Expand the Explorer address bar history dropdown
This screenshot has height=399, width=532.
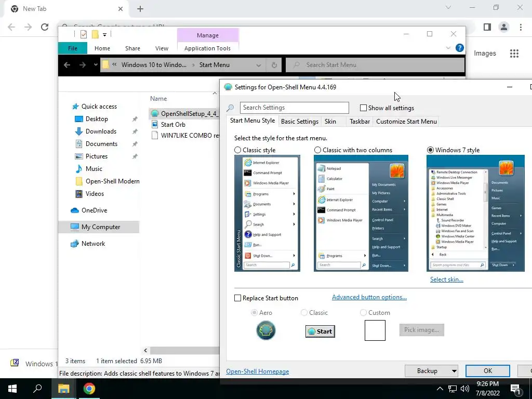point(259,65)
